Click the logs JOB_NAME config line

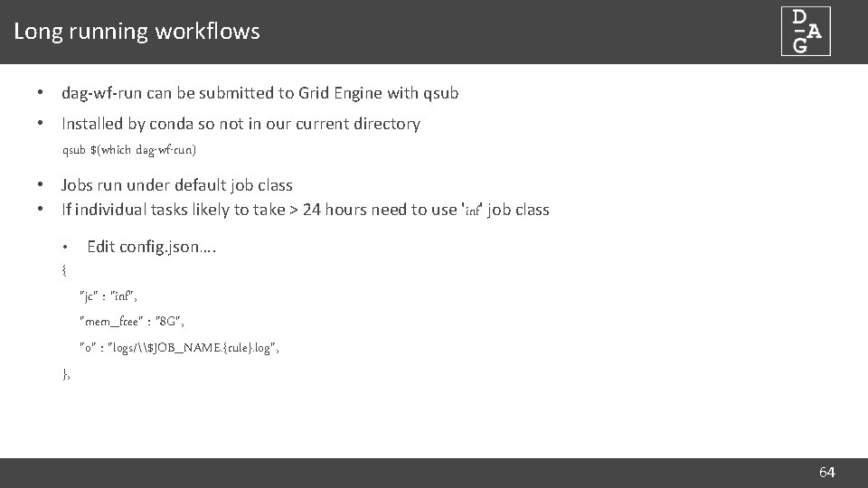(180, 347)
